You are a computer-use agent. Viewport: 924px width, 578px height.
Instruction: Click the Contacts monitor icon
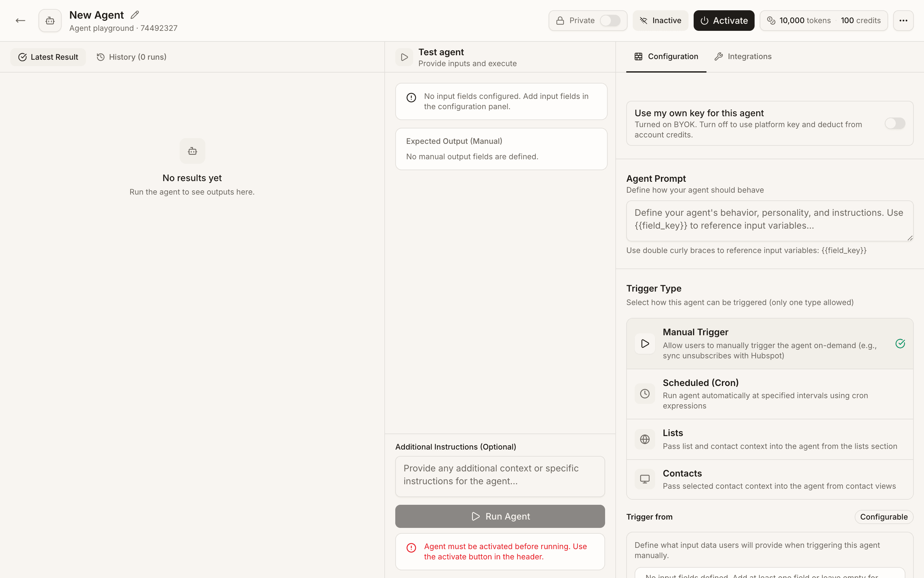click(x=645, y=479)
